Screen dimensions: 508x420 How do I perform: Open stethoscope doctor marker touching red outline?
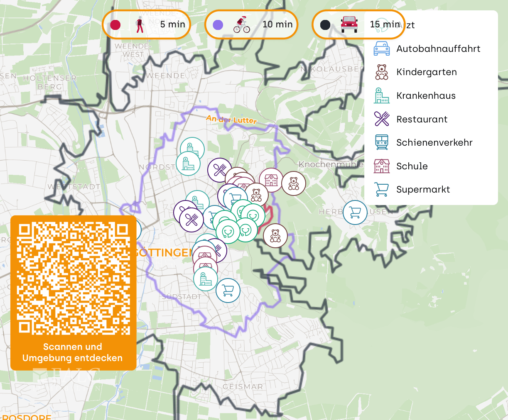pos(253,216)
